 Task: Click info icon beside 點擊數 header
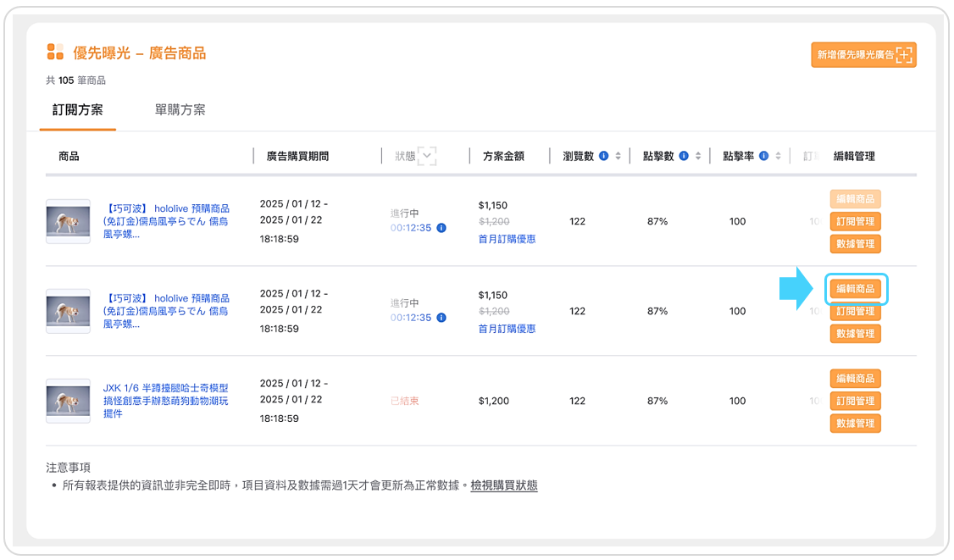(x=684, y=156)
